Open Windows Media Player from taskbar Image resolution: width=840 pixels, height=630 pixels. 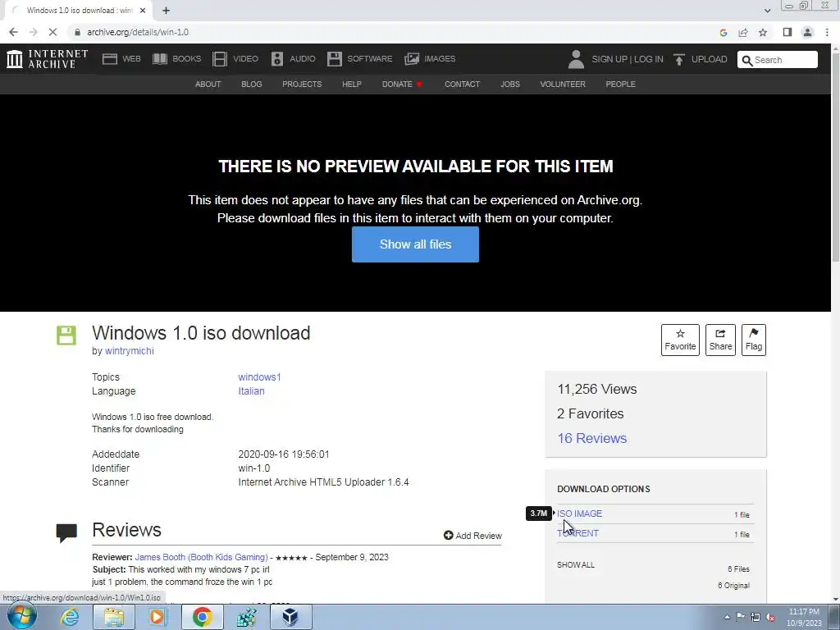[157, 617]
